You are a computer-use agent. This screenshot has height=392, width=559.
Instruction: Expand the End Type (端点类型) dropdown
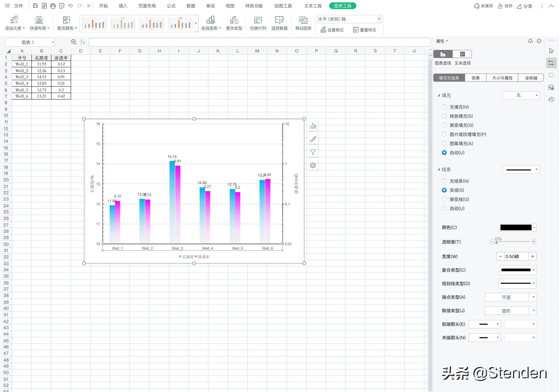511,297
